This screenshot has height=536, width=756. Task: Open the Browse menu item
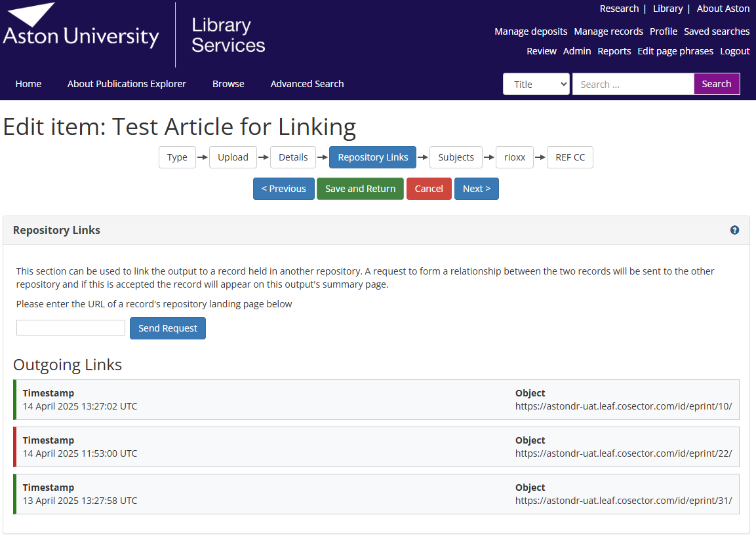[228, 84]
